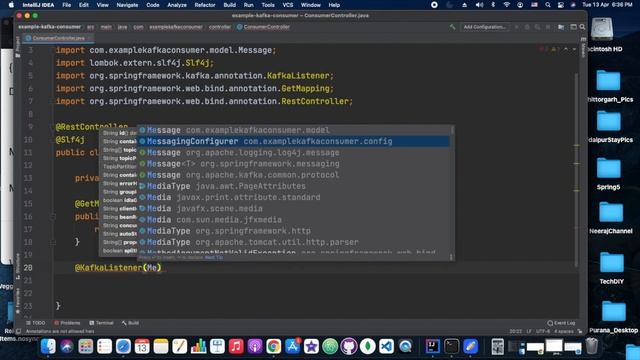Open the Build tool window

pyautogui.click(x=130, y=323)
